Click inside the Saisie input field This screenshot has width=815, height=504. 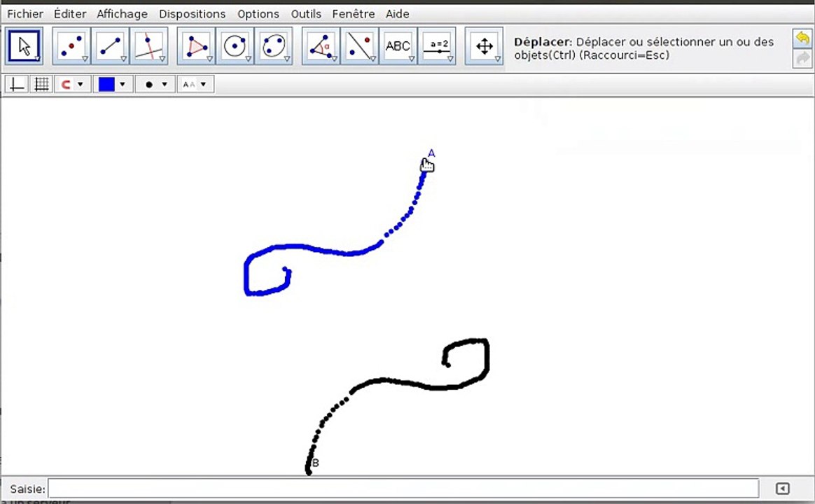[x=403, y=489]
